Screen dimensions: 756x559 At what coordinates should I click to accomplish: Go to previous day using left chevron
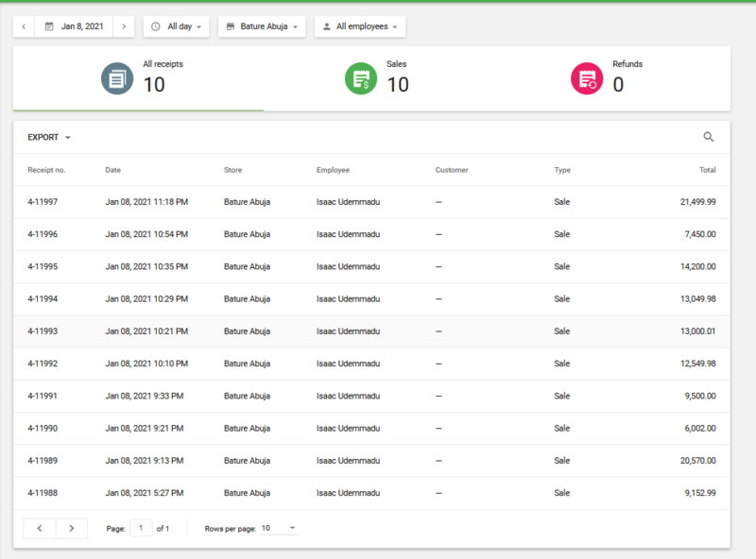[x=24, y=26]
